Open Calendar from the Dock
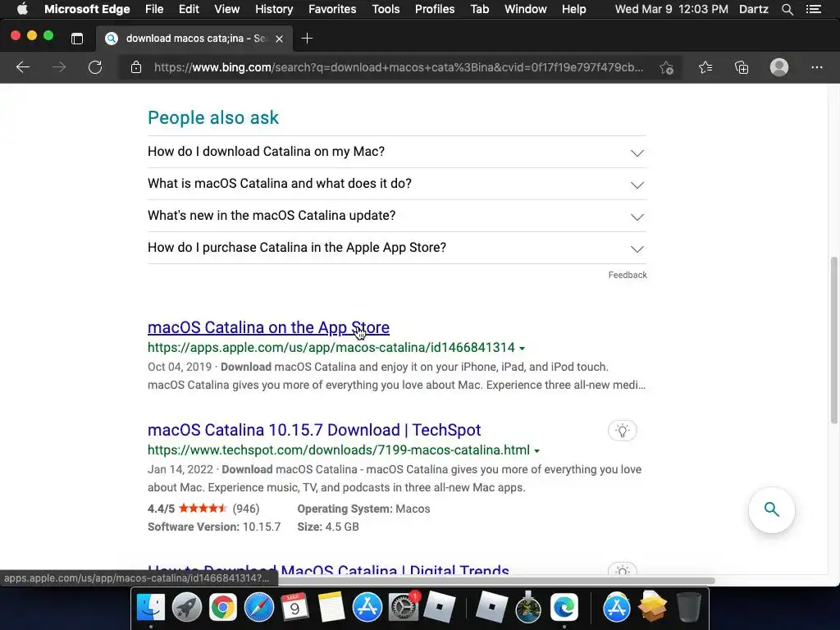The width and height of the screenshot is (840, 630). point(294,608)
